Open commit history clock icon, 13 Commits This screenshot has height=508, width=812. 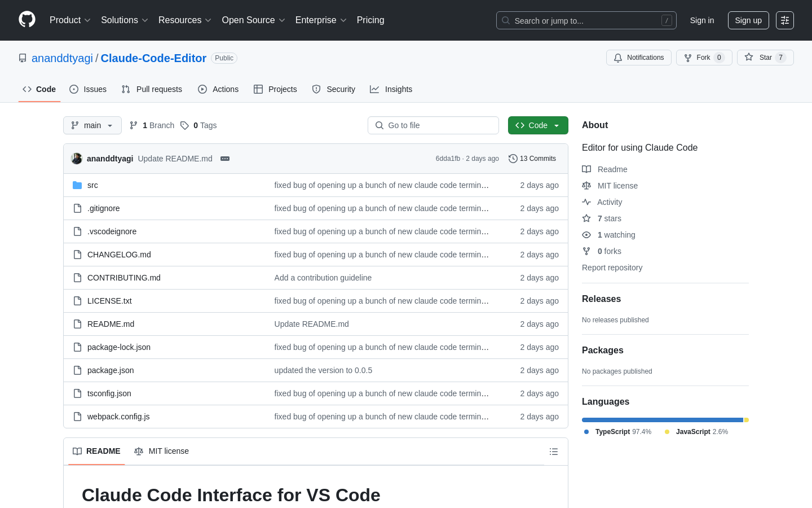point(513,159)
